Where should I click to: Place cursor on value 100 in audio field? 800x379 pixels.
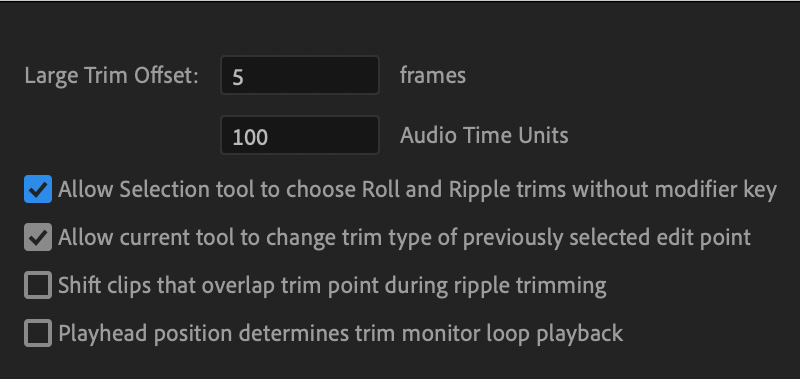click(x=250, y=137)
